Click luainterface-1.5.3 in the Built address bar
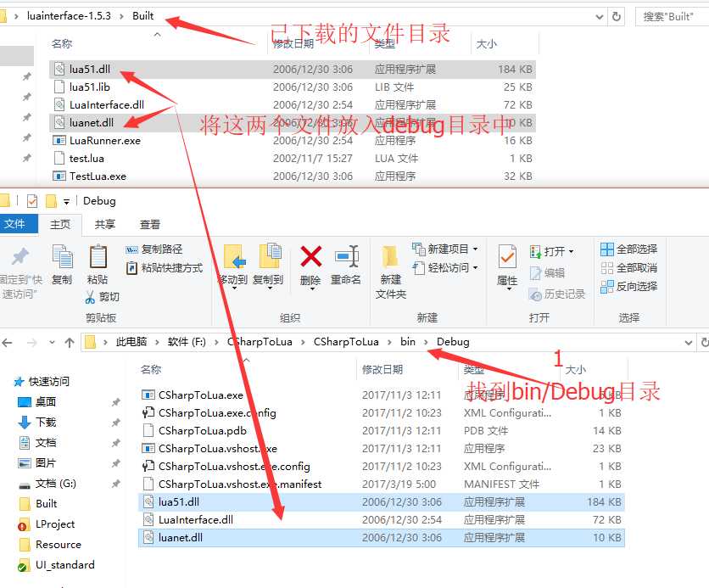This screenshot has height=588, width=709. pyautogui.click(x=69, y=16)
